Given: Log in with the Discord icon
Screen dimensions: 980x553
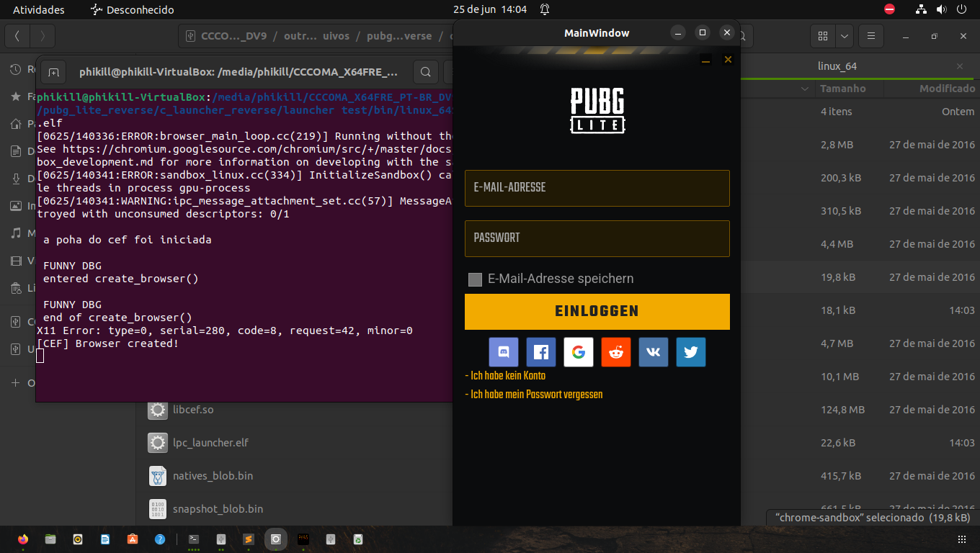Looking at the screenshot, I should pos(504,352).
